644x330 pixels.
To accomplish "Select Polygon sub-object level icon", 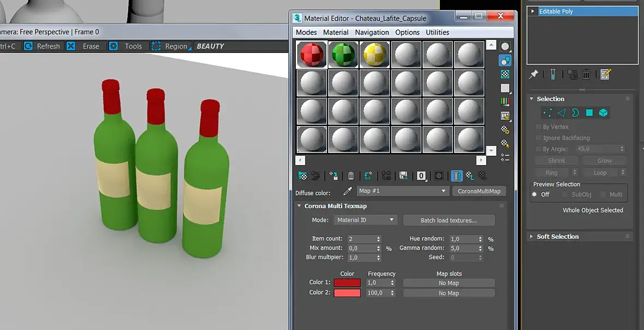I will point(589,113).
